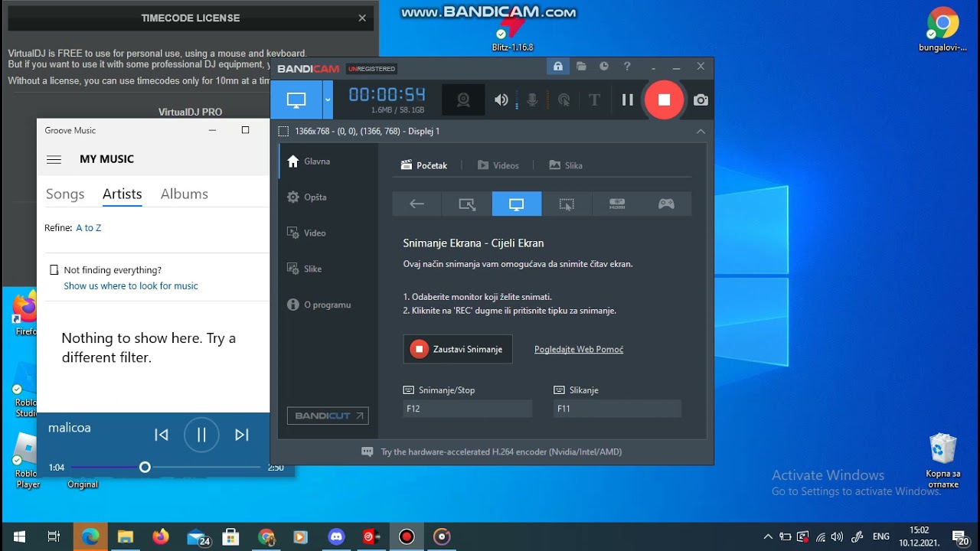Open Bandicam output folder icon
980x551 pixels.
point(582,67)
